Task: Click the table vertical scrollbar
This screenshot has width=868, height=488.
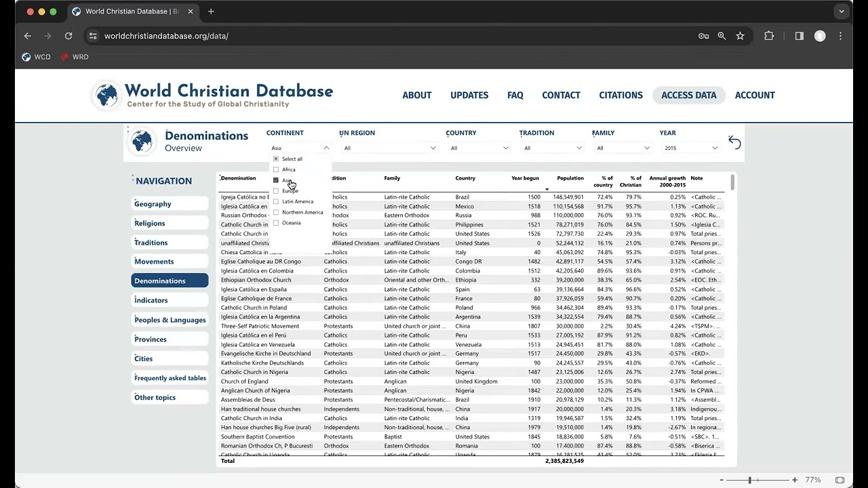Action: (x=732, y=183)
